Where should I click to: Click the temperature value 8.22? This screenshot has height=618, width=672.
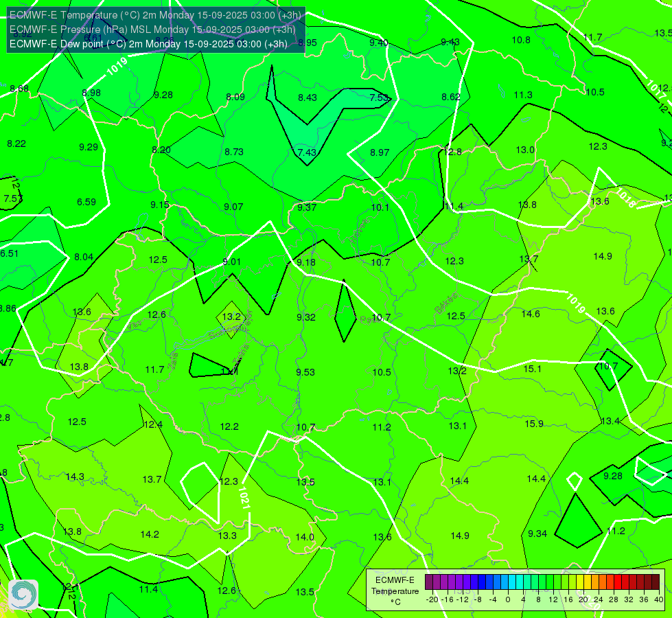point(16,144)
